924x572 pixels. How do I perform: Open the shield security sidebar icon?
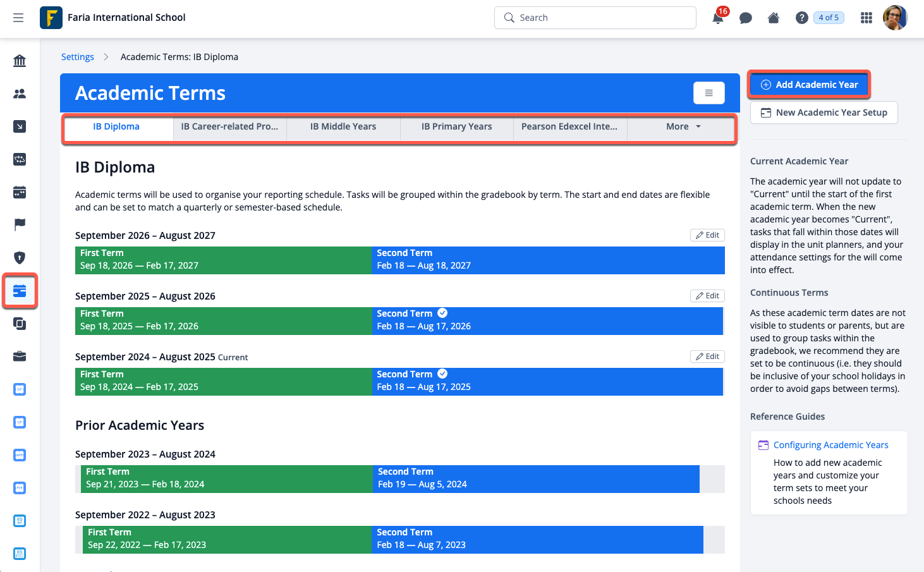20,257
